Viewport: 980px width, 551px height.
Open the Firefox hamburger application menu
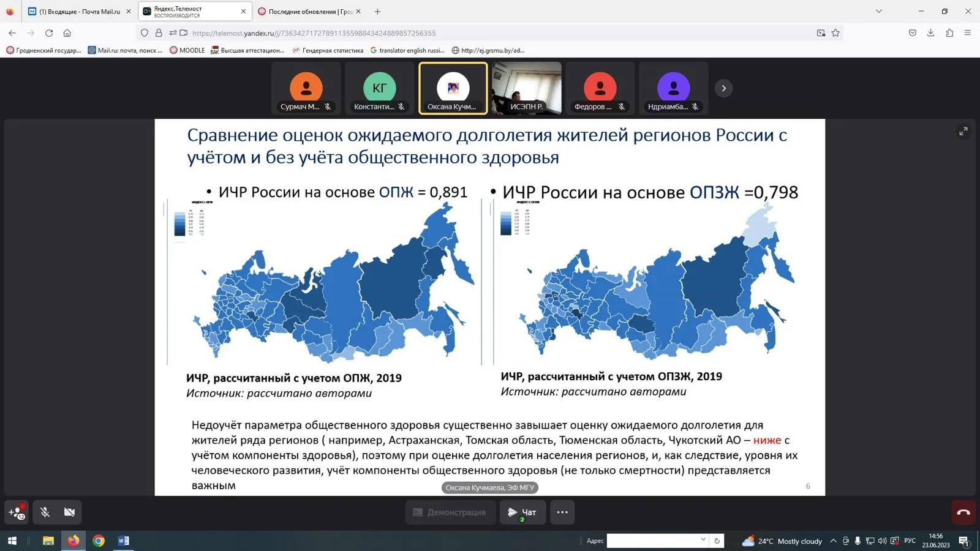(968, 33)
